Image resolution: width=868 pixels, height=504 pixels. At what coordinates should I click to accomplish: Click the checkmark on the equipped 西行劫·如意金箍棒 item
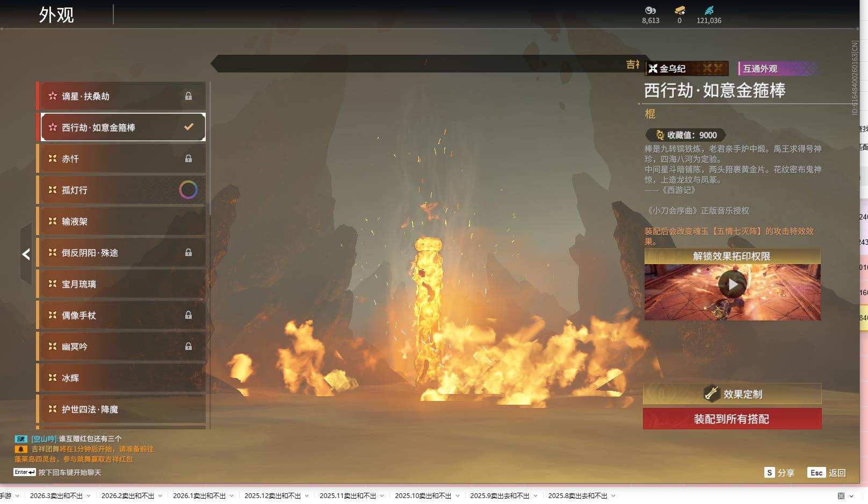(189, 127)
